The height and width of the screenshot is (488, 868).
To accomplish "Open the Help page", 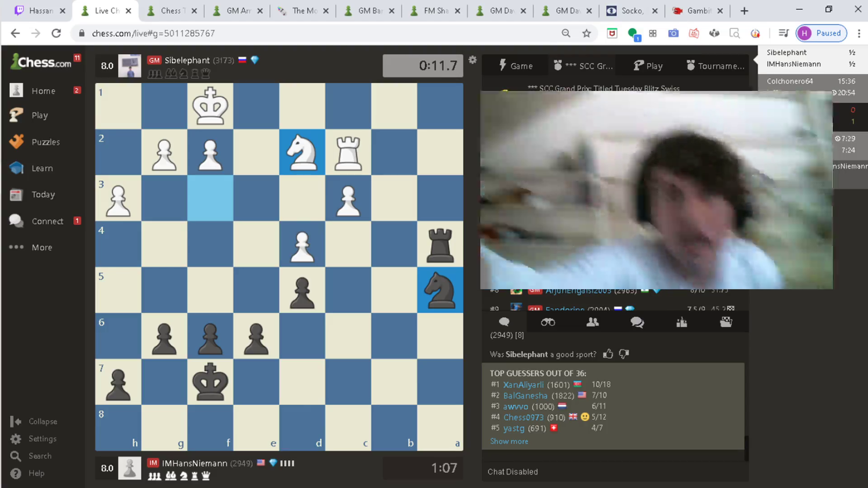I will click(x=28, y=473).
